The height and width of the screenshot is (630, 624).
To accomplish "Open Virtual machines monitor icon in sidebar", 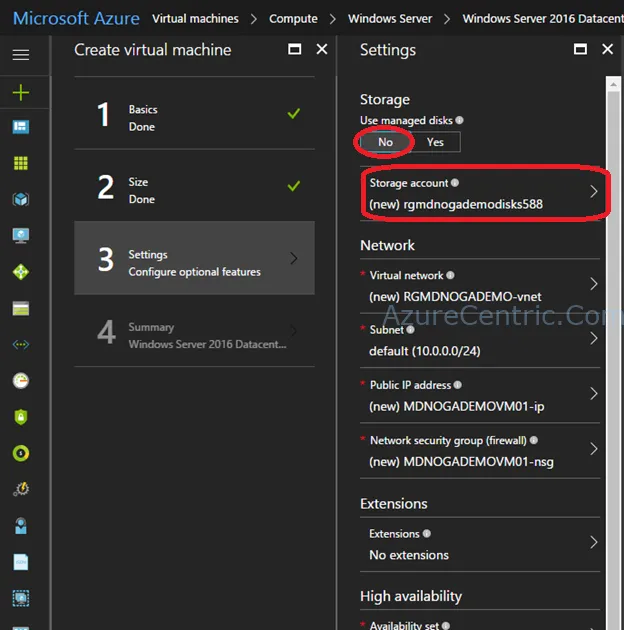I will tap(21, 236).
